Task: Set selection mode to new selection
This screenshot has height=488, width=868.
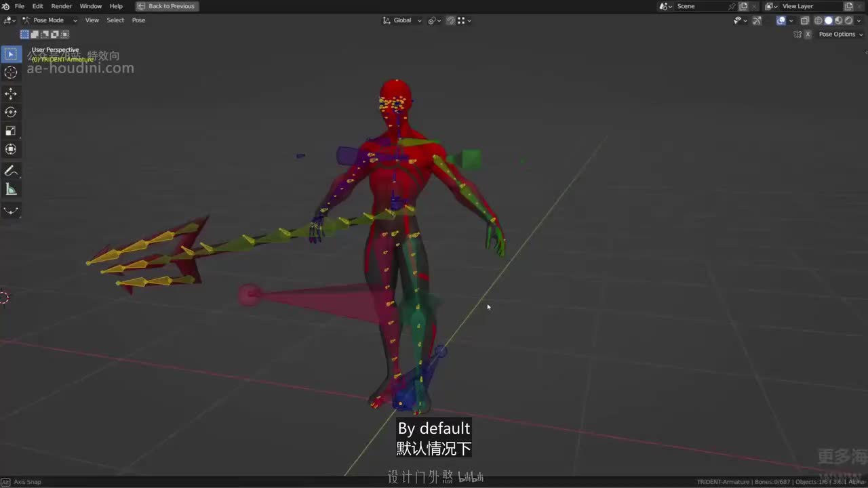Action: 24,34
